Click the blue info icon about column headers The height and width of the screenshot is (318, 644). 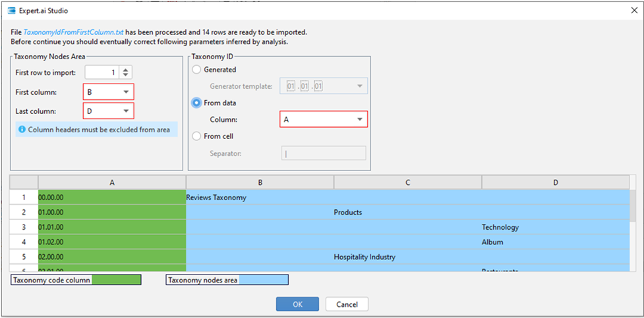22,130
